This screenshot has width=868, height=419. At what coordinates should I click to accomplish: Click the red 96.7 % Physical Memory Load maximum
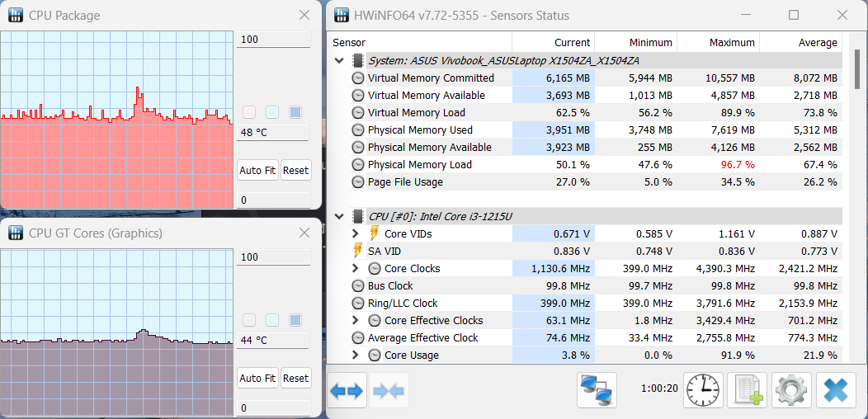pyautogui.click(x=738, y=164)
